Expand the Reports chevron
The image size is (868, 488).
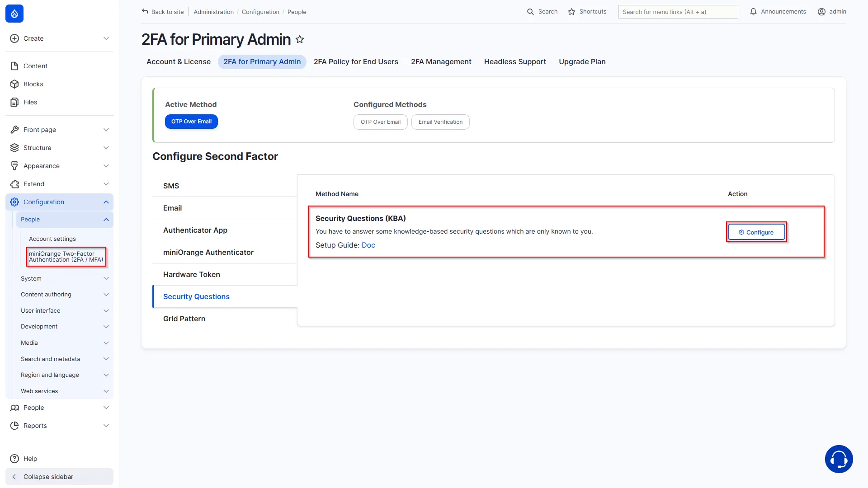point(106,426)
